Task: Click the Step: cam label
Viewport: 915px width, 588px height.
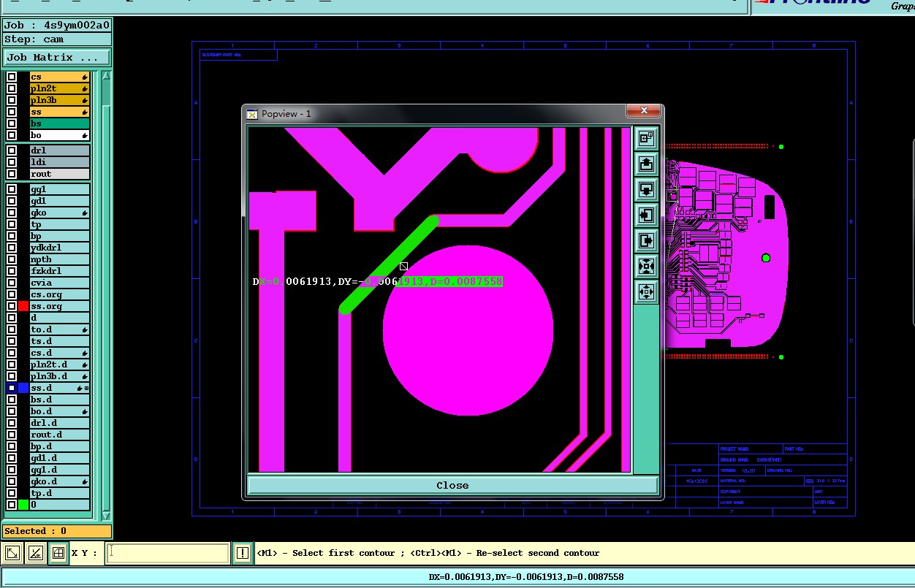Action: click(x=57, y=39)
